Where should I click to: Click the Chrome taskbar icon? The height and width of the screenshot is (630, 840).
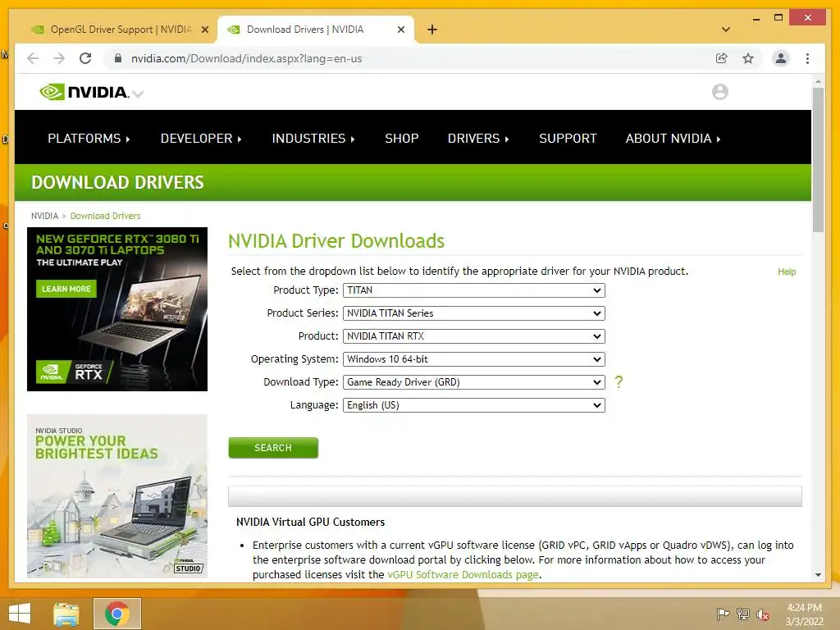click(116, 614)
